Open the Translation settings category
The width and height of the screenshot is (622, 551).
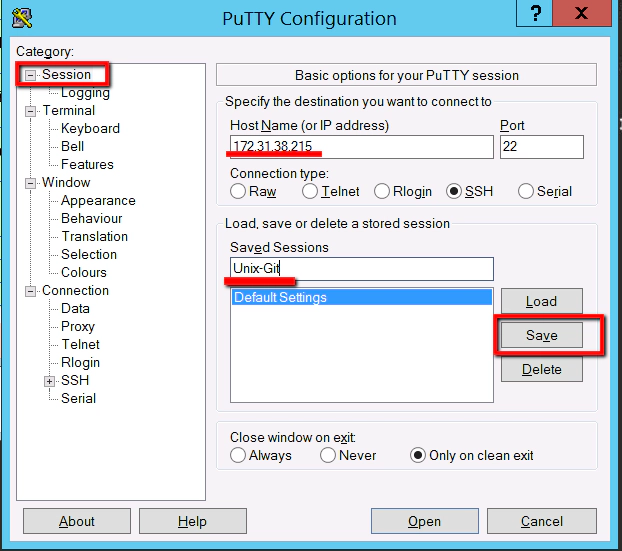tap(94, 236)
